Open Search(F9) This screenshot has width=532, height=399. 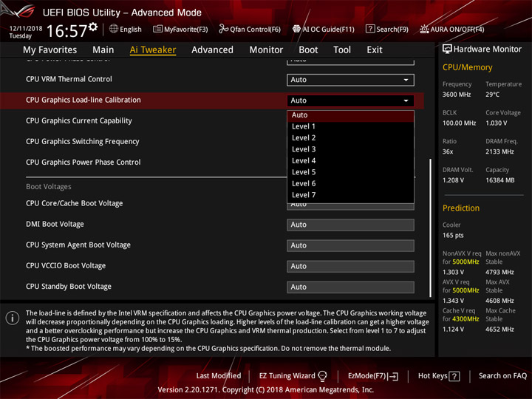tap(387, 29)
